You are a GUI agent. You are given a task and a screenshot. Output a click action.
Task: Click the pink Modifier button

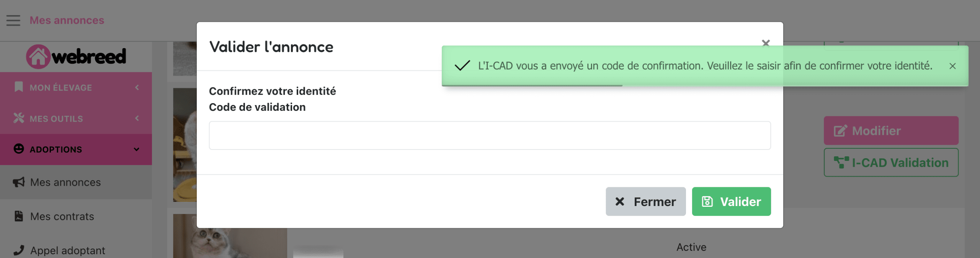tap(891, 131)
